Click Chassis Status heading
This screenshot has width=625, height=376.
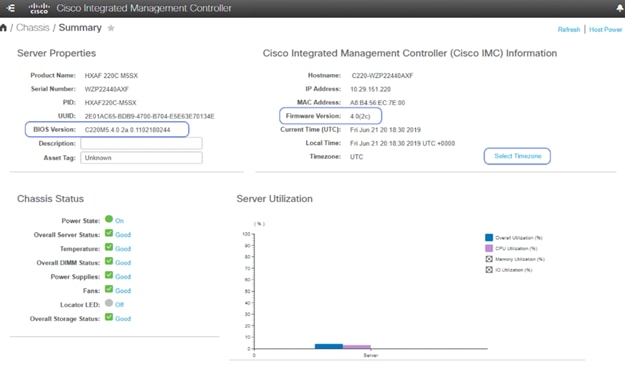pyautogui.click(x=50, y=199)
